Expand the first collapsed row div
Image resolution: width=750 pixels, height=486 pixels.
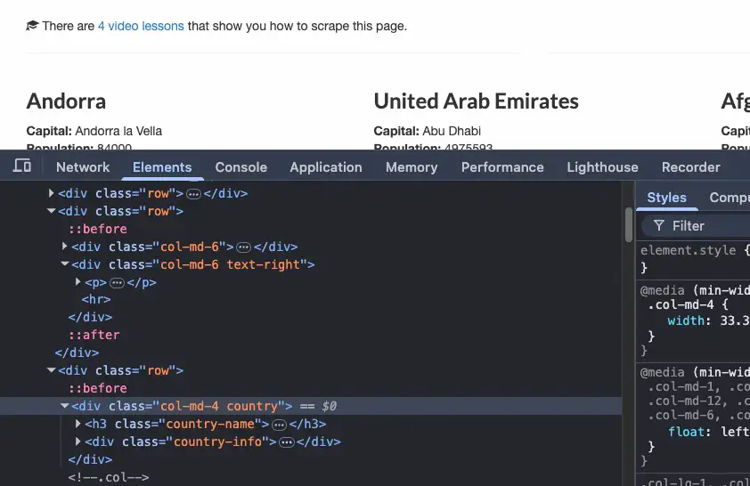[x=52, y=194]
